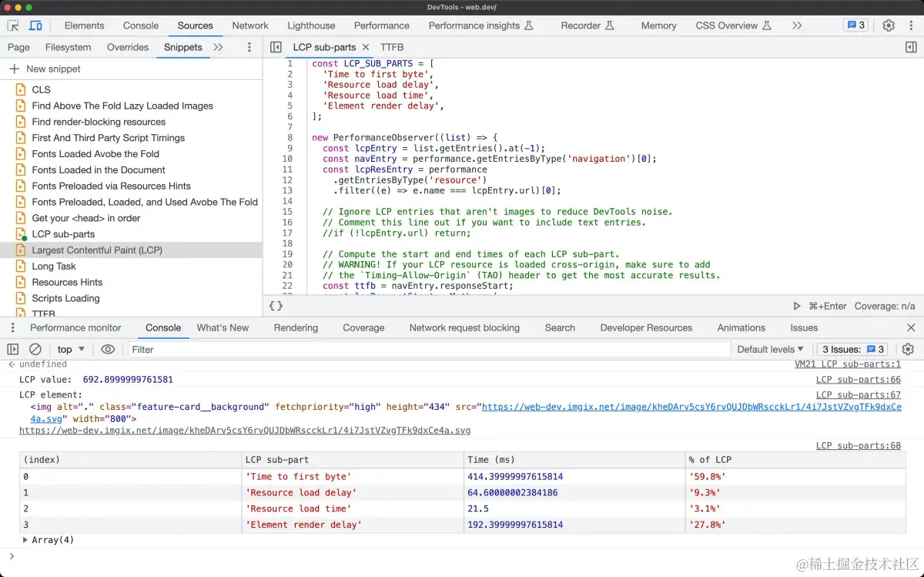924x577 pixels.
Task: Open console settings gear icon
Action: pos(908,349)
